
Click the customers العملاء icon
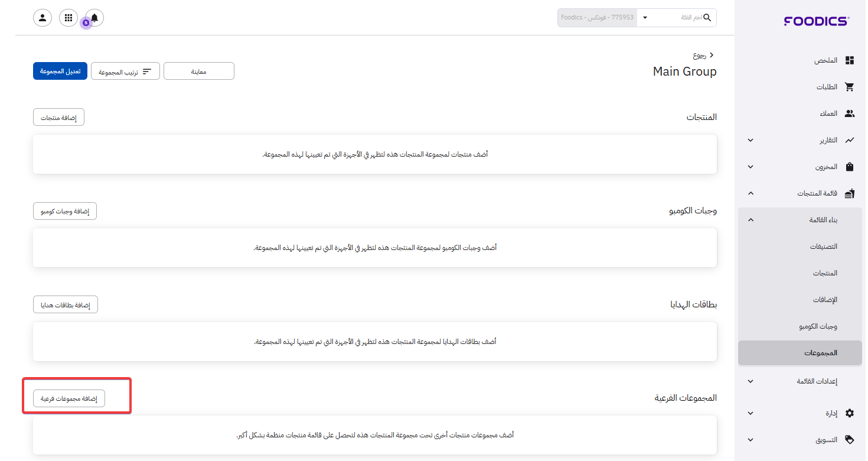click(x=850, y=113)
